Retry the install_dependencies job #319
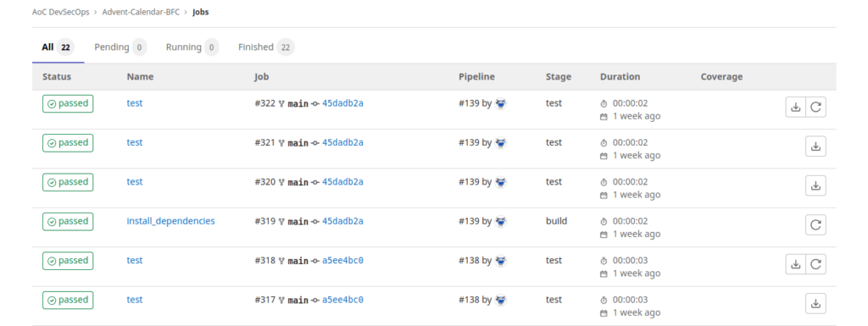The width and height of the screenshot is (868, 326). pyautogui.click(x=815, y=225)
